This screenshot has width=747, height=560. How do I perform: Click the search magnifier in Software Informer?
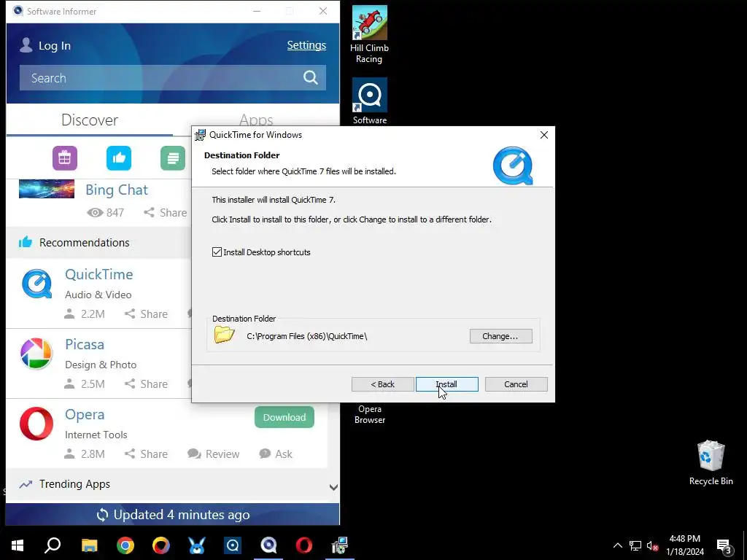311,77
